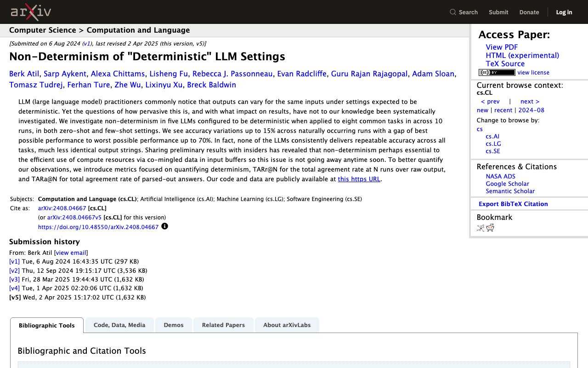Click the arXiv logo

31,12
